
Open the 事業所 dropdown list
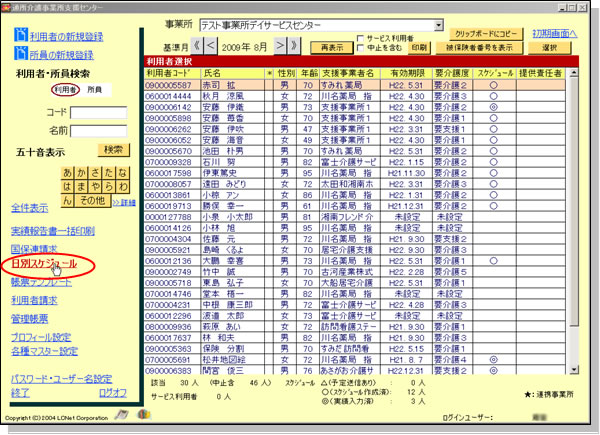click(439, 25)
